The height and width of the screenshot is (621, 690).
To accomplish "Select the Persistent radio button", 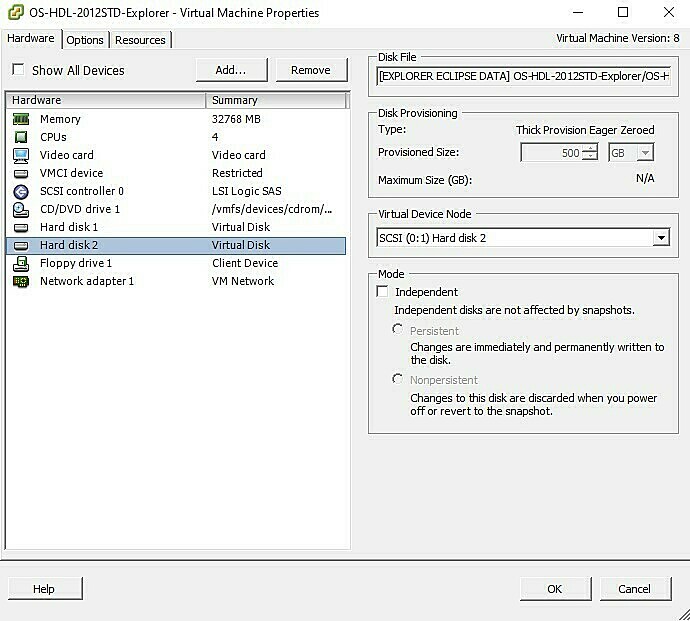I will click(x=397, y=329).
